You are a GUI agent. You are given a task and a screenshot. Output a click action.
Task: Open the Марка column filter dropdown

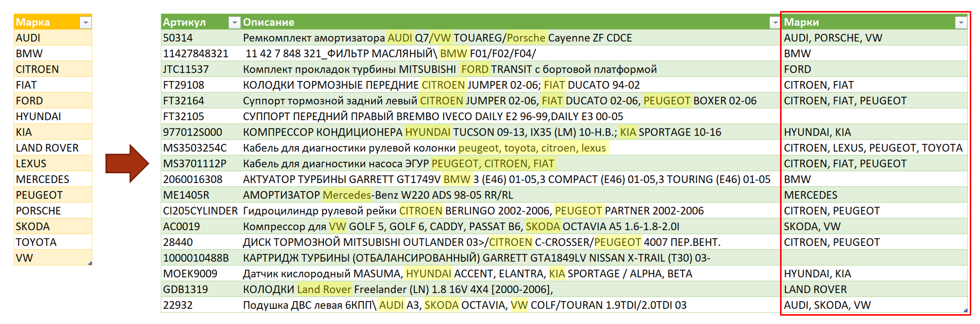point(86,23)
